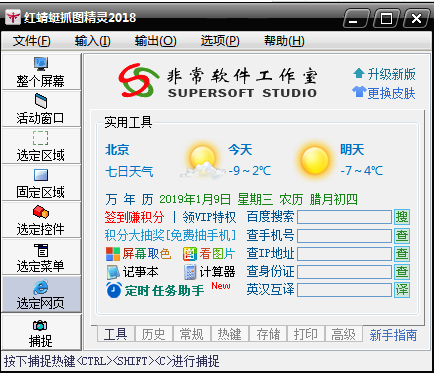Open the 帮助(H) menu
This screenshot has height=373, width=434.
pyautogui.click(x=284, y=41)
